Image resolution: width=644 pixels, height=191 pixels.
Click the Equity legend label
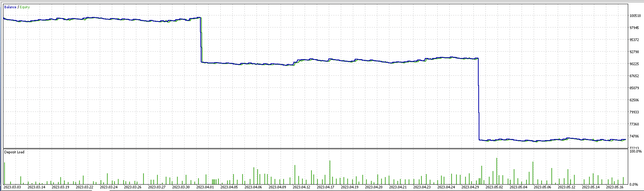click(25, 7)
